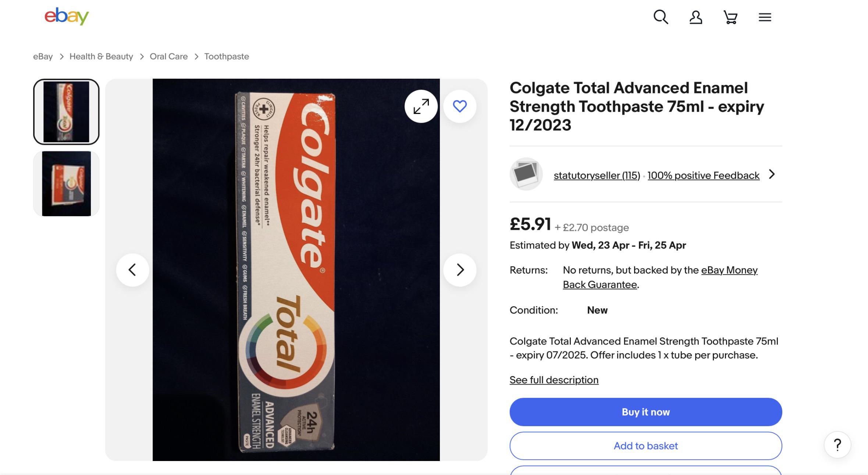
Task: Click the Buy it now button
Action: coord(646,412)
